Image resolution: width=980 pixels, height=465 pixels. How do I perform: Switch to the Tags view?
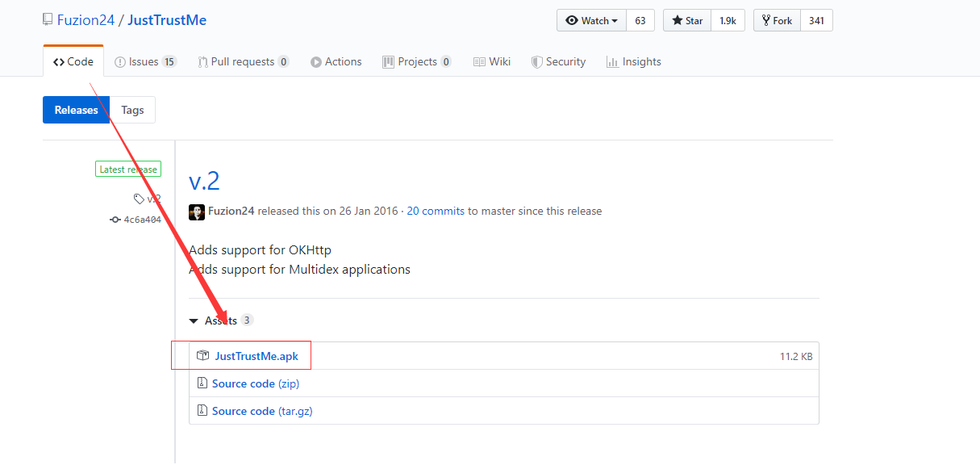point(132,110)
